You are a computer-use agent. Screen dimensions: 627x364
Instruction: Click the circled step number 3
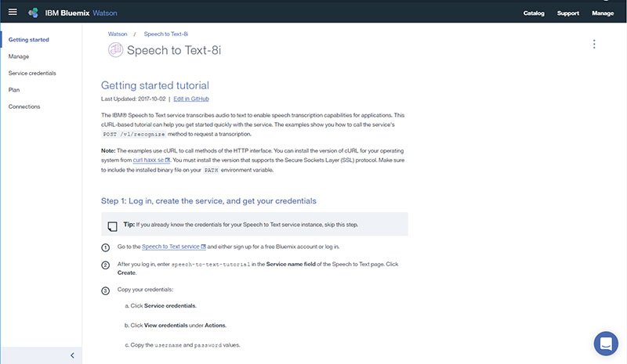tap(106, 291)
